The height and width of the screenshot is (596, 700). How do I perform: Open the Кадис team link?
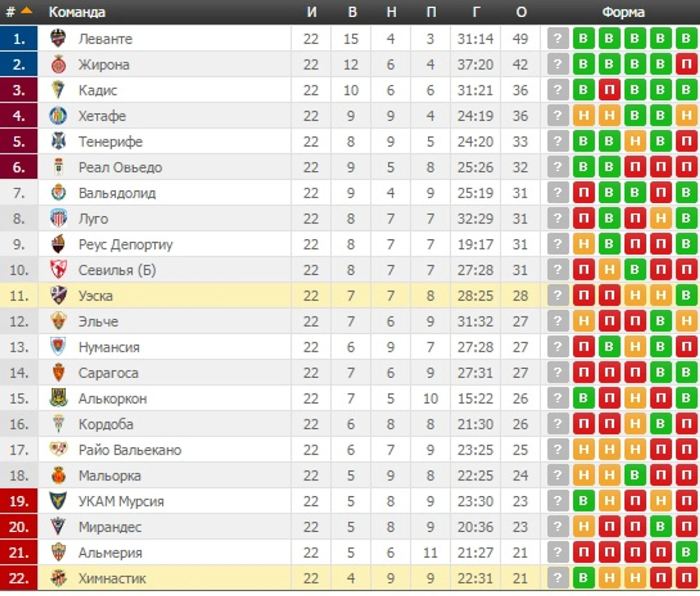click(x=98, y=90)
